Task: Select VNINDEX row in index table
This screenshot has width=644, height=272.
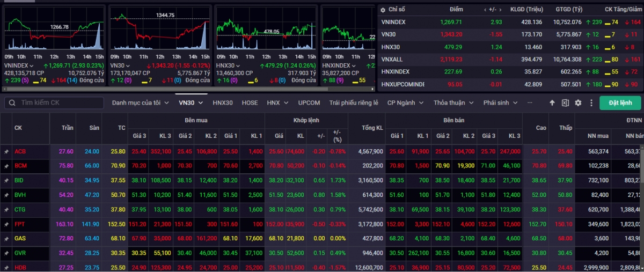Action: 511,22
